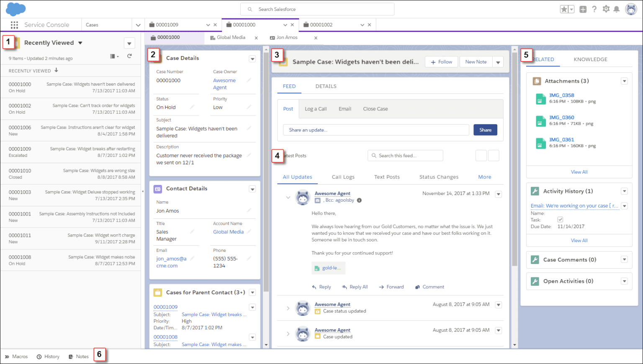Open the DETAILS tab of the case feed
The image size is (643, 364).
(x=326, y=86)
